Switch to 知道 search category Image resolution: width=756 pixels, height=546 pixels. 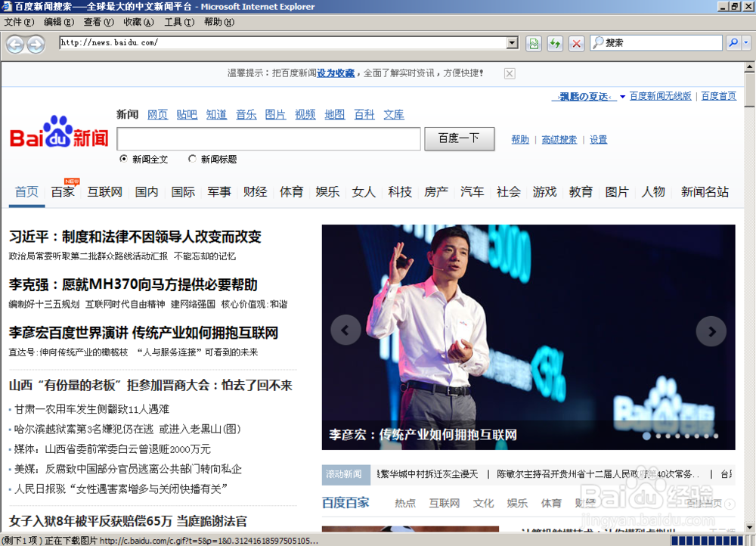pyautogui.click(x=216, y=114)
